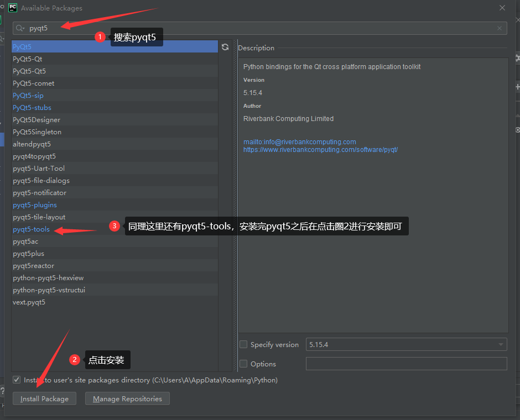The width and height of the screenshot is (520, 420).
Task: Click the package search input field
Action: pyautogui.click(x=259, y=28)
